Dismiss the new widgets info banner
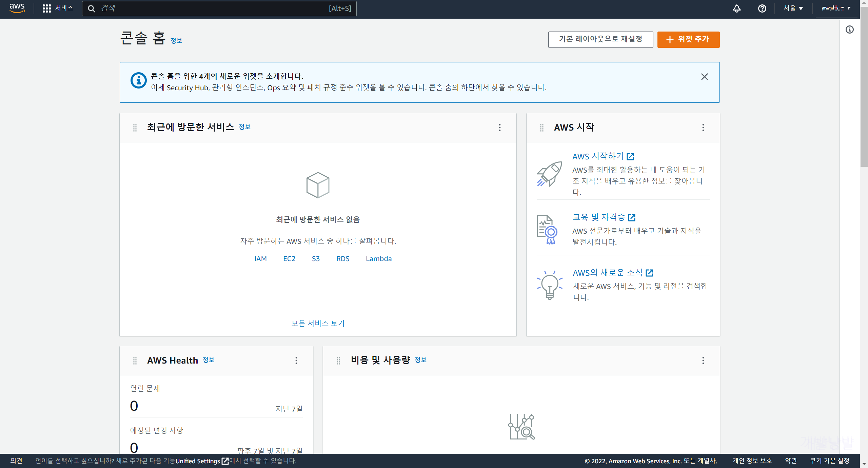868x468 pixels. [704, 77]
